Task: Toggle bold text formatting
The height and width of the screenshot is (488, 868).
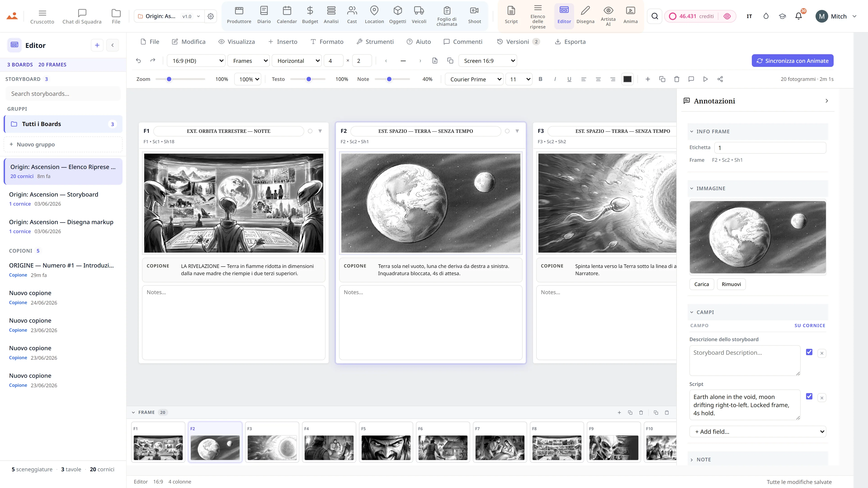Action: [540, 79]
